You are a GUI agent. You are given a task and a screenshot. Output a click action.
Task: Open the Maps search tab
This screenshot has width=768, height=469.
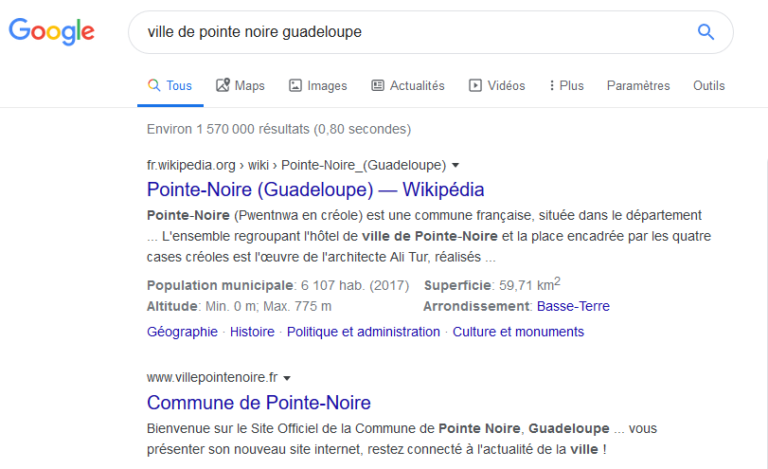(240, 86)
